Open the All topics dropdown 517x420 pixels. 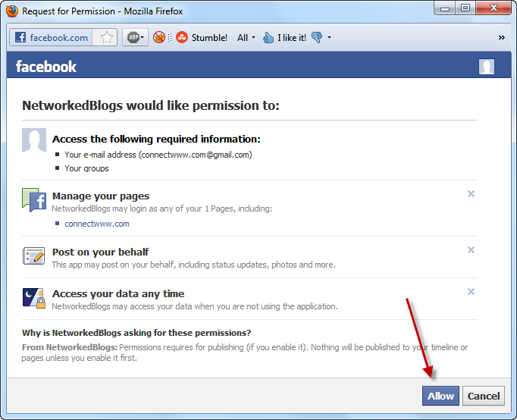point(246,38)
